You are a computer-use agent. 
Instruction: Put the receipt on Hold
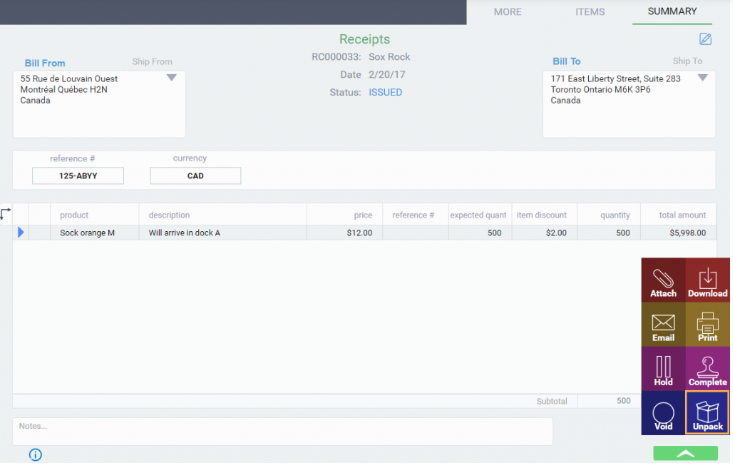(x=665, y=370)
